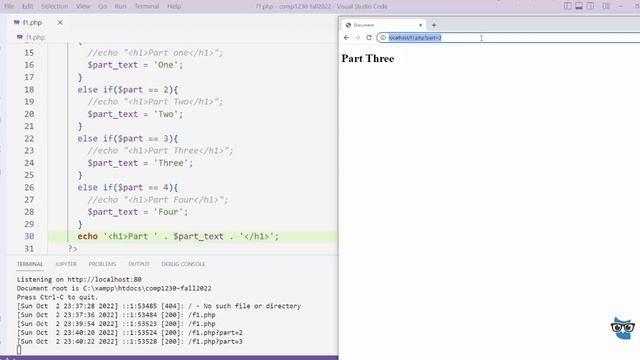Select the Document browser tab
Screen dimensions: 640x360
tap(384, 25)
